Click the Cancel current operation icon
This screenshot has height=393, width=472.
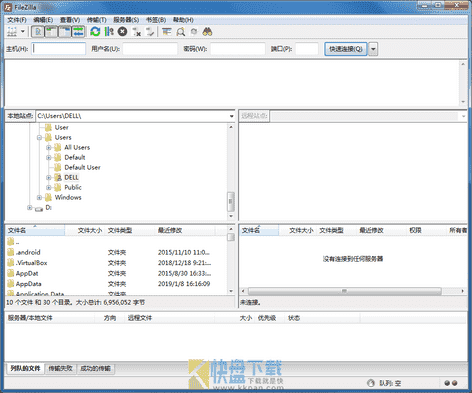point(123,32)
